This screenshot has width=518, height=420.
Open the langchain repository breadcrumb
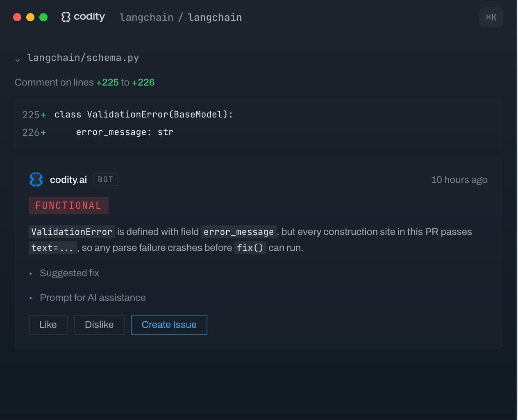(215, 17)
